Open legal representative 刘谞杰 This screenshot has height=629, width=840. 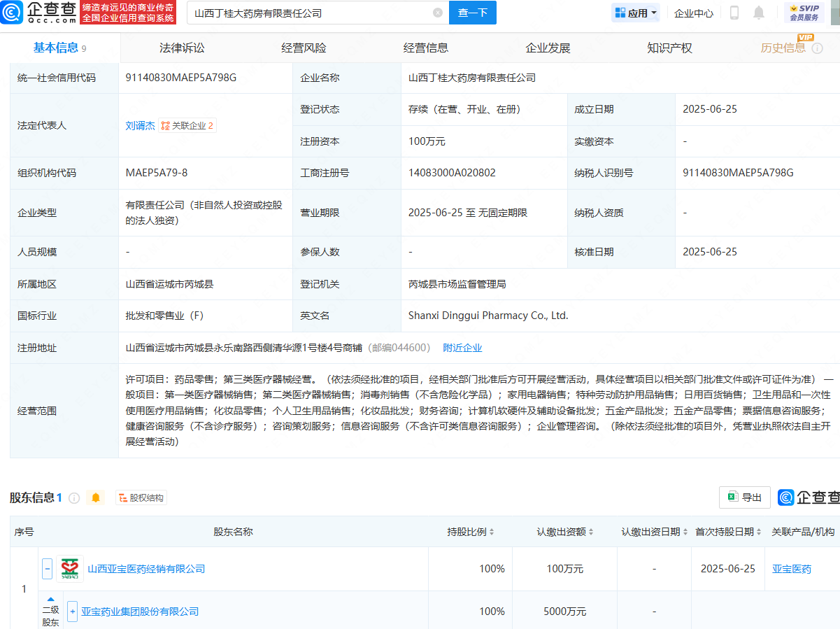coord(139,126)
